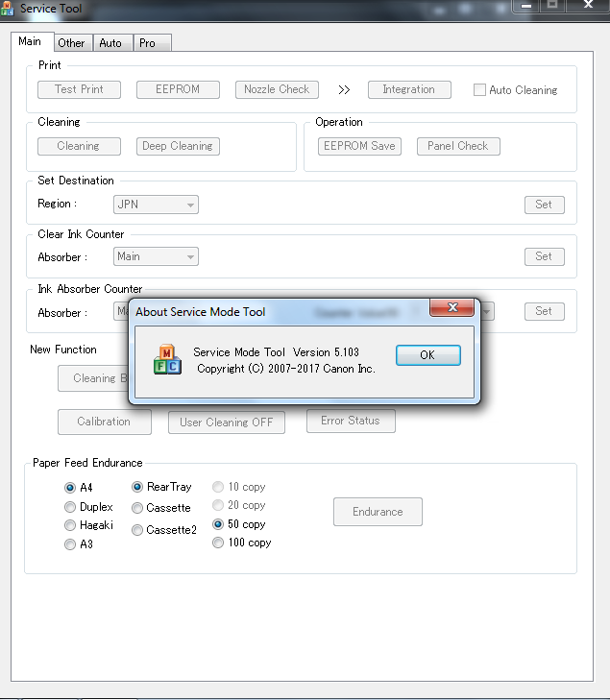Image resolution: width=610 pixels, height=700 pixels.
Task: Select the 50 copy radio button
Action: (x=218, y=524)
